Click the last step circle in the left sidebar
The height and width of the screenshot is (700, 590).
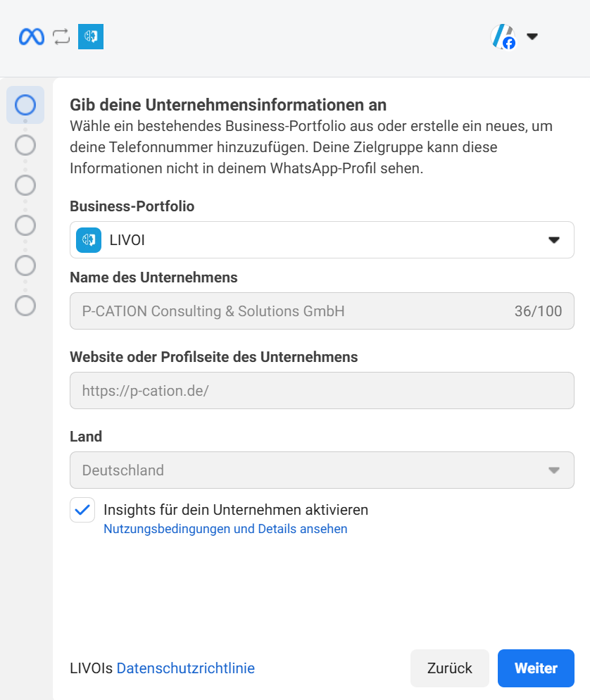25,306
